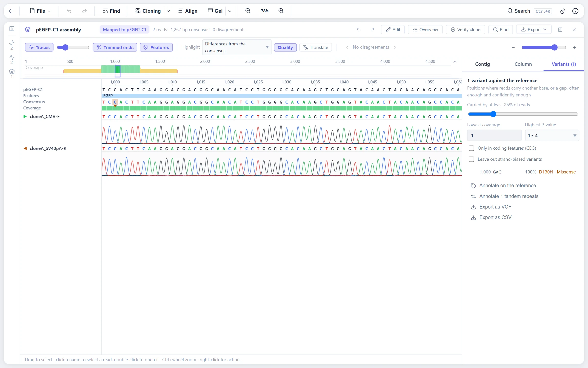The image size is (588, 368).
Task: Toggle Trimmed ends display
Action: tap(115, 47)
